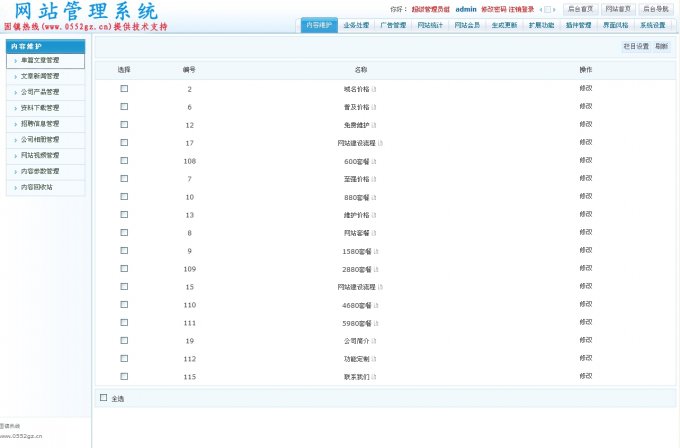Switch to the 广告管理 tab
The image size is (680, 448).
click(393, 25)
